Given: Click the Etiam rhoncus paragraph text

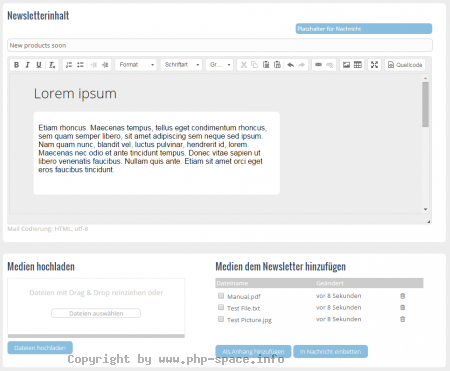Looking at the screenshot, I should pyautogui.click(x=153, y=149).
